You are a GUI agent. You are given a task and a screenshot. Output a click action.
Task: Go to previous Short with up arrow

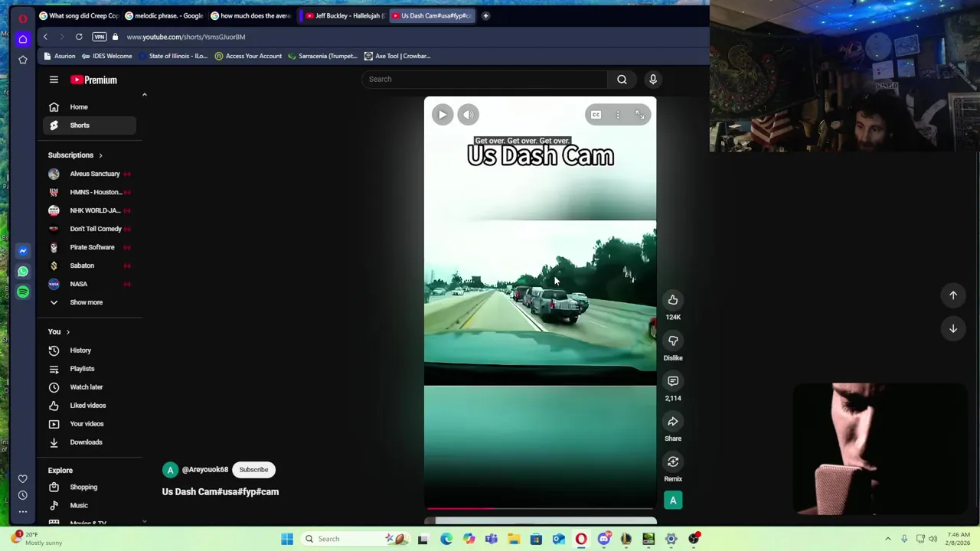tap(953, 295)
